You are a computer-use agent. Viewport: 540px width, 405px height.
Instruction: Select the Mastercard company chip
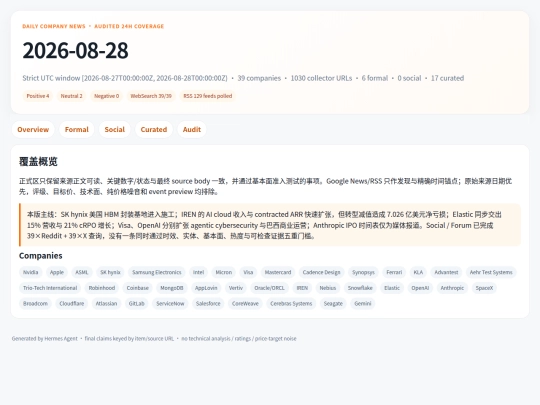click(x=278, y=272)
